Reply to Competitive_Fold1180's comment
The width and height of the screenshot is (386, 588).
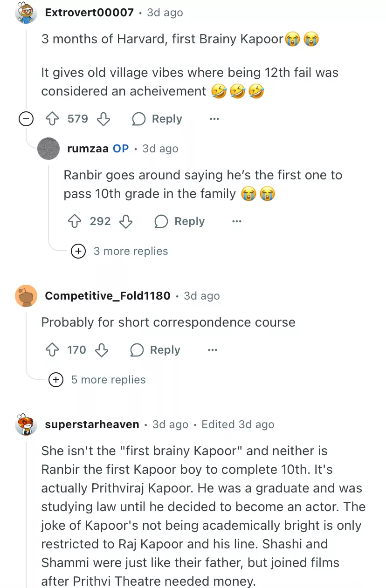[155, 350]
